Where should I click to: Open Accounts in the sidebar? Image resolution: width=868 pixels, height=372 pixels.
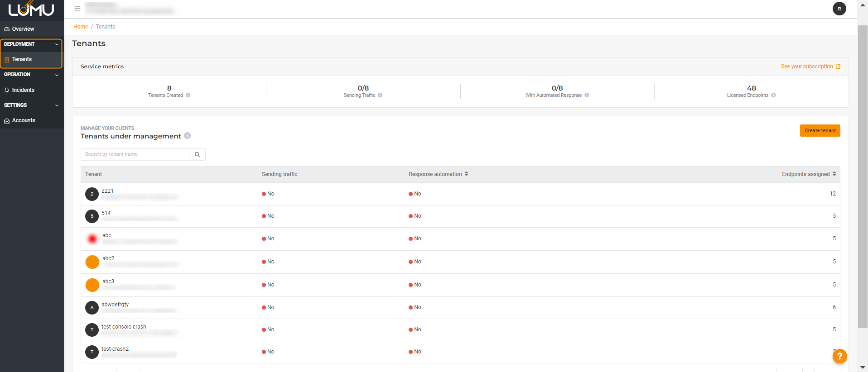point(24,120)
